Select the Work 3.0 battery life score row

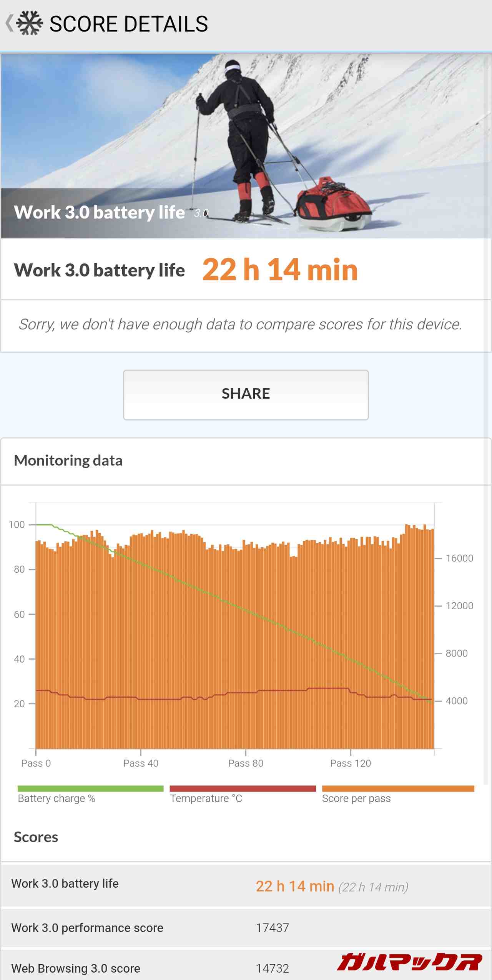tap(246, 885)
